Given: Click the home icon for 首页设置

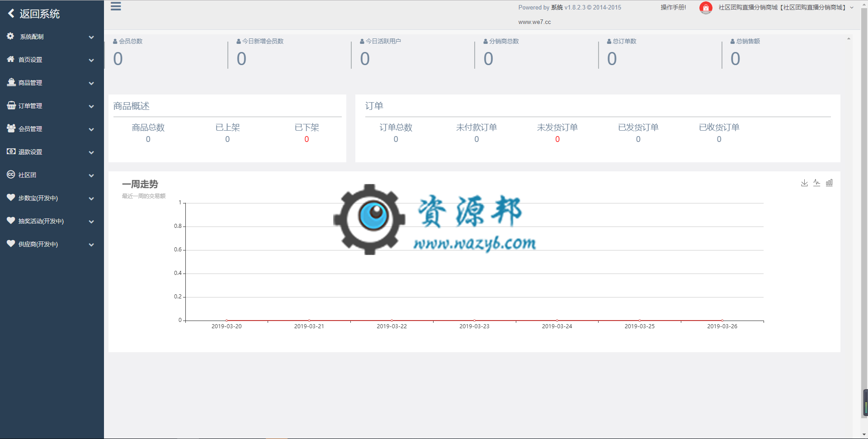Looking at the screenshot, I should (x=11, y=59).
